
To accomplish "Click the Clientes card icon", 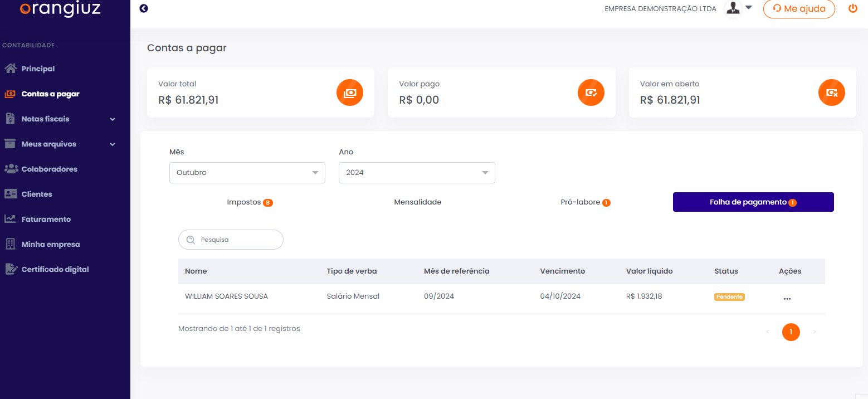I will (11, 194).
